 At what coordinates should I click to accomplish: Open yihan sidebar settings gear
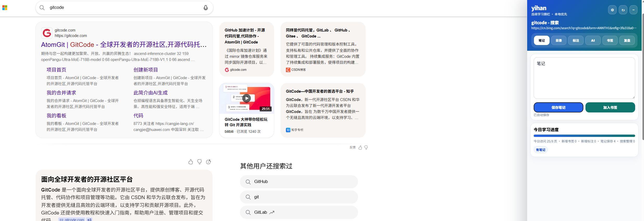[x=612, y=10]
